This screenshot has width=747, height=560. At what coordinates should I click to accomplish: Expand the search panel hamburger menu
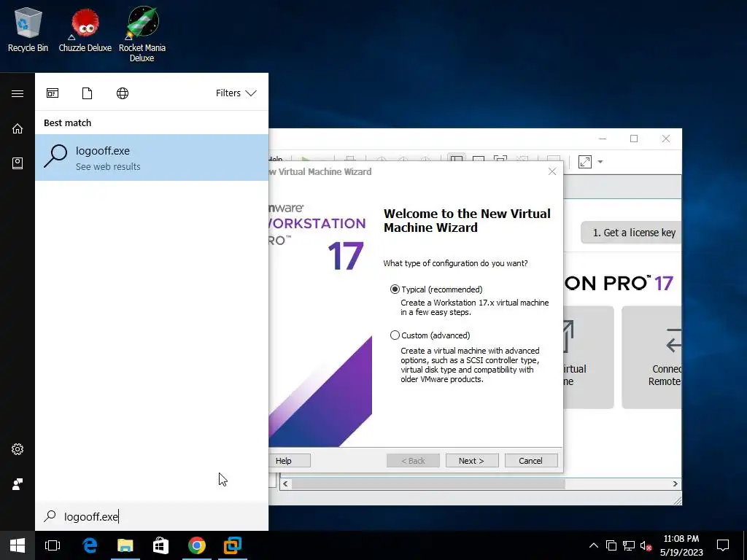click(18, 93)
